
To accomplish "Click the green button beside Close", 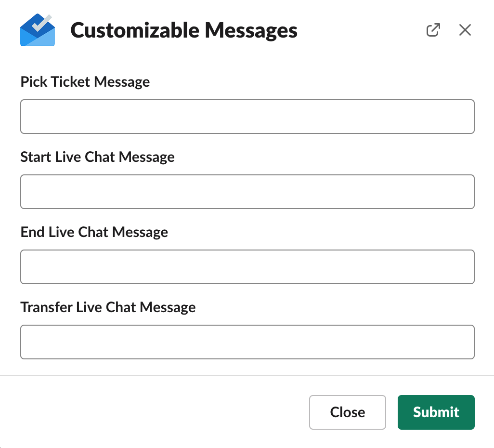I will tap(436, 412).
